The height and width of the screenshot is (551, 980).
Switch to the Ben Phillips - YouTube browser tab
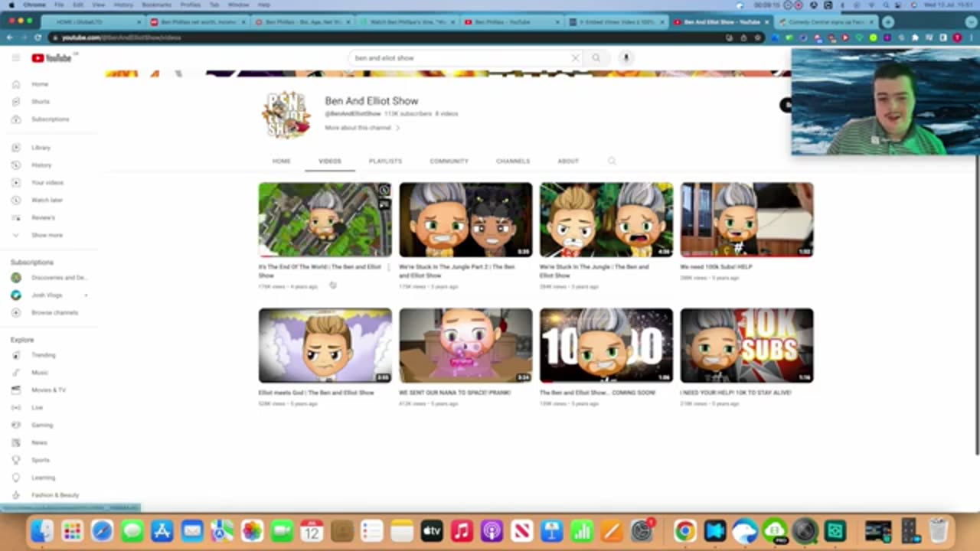point(507,22)
